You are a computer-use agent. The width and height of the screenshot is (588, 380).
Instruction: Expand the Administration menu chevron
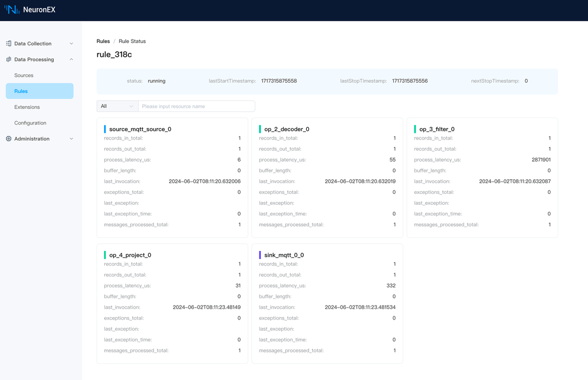pyautogui.click(x=71, y=139)
